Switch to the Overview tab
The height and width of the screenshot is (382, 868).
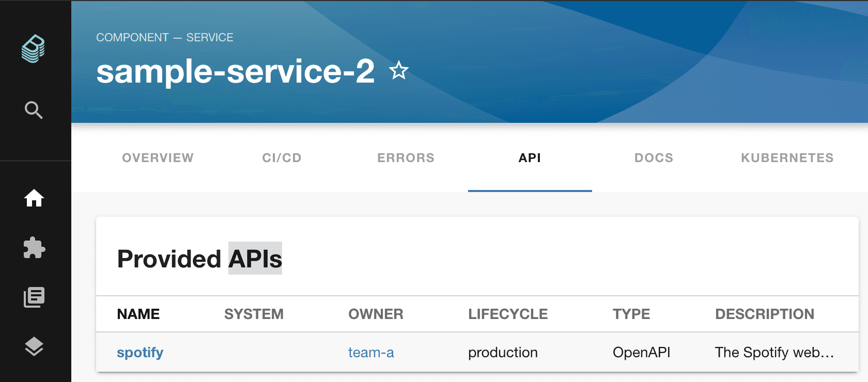point(158,158)
